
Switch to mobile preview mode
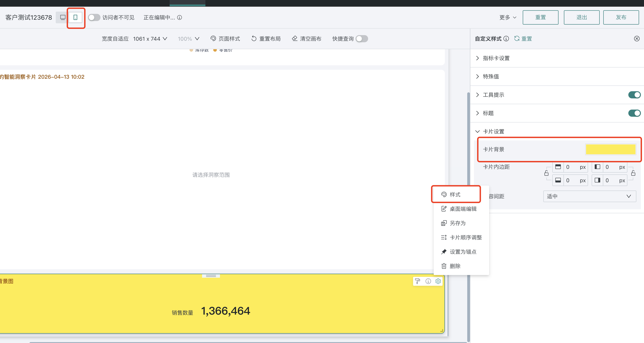(x=76, y=17)
